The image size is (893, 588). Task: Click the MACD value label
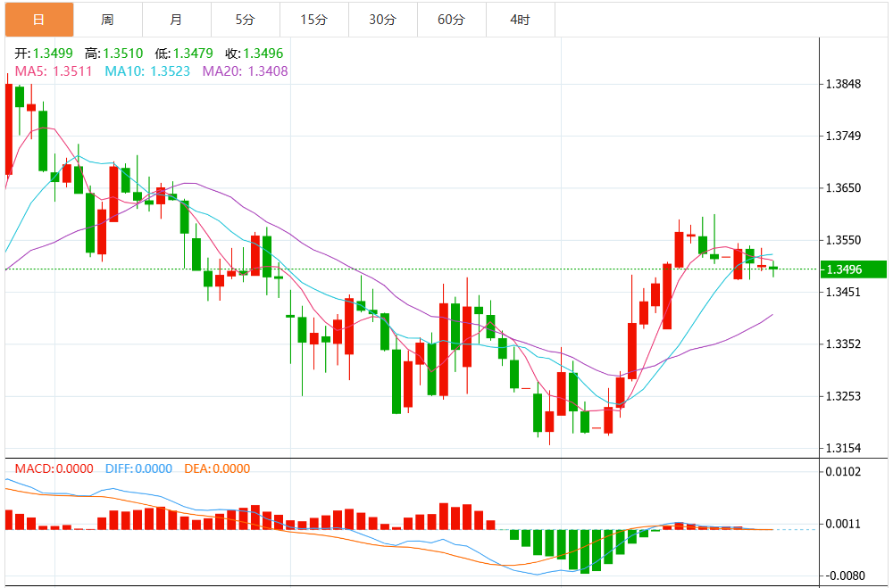point(54,468)
